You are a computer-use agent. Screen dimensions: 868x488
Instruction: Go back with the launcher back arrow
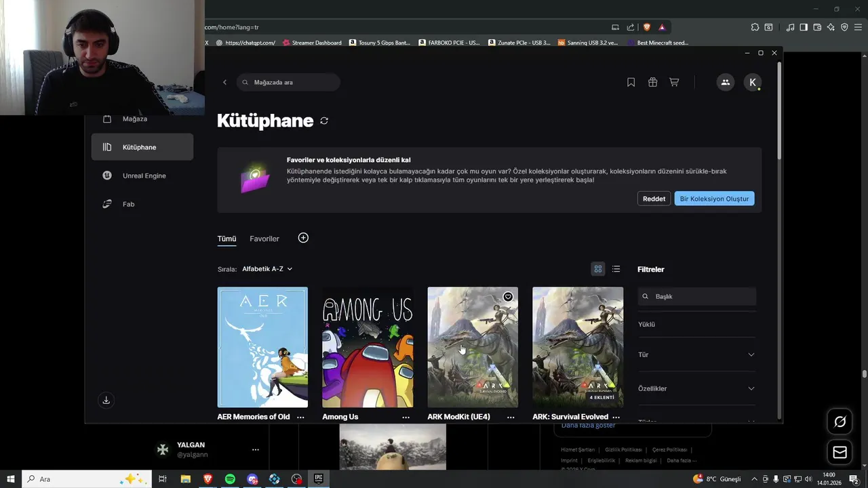[x=225, y=82]
